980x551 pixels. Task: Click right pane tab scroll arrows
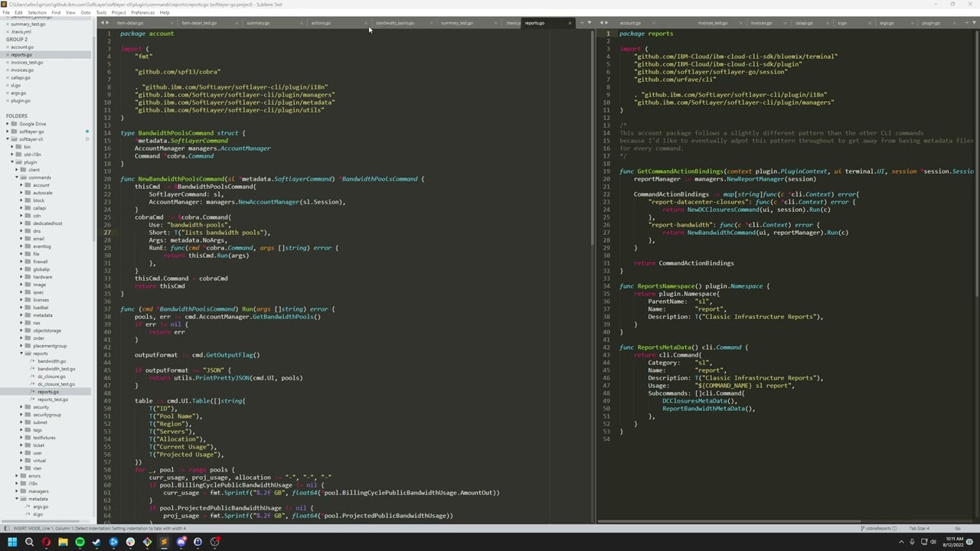pyautogui.click(x=603, y=23)
